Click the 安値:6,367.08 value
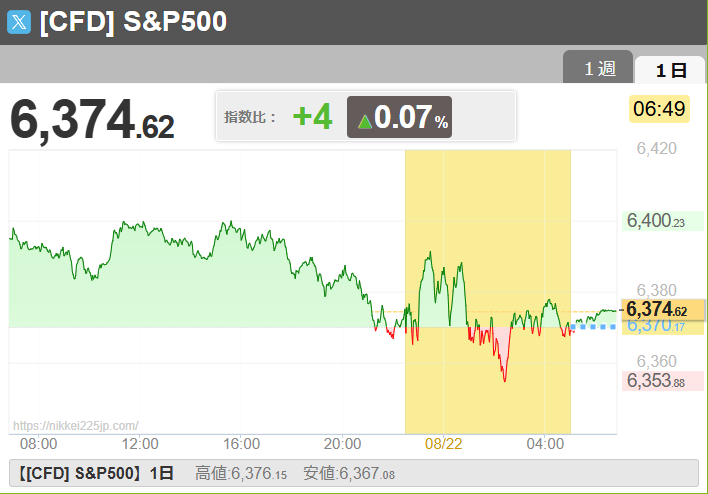 [x=349, y=473]
